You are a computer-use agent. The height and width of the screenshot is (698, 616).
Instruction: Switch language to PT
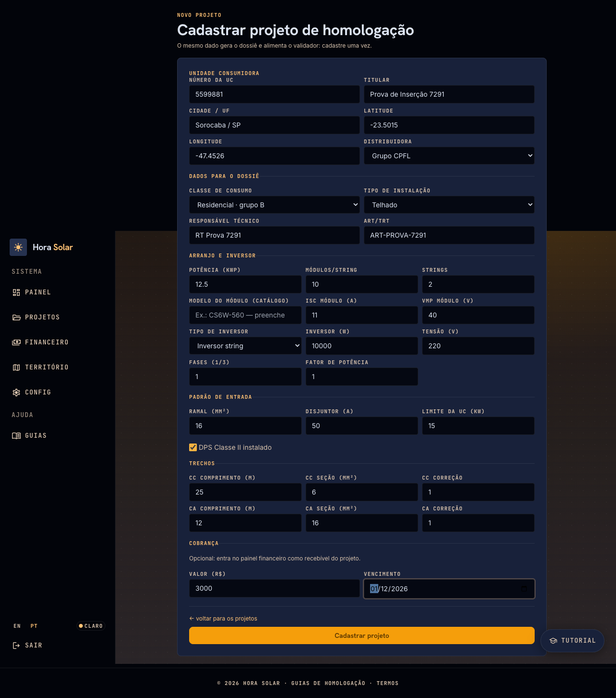tap(34, 626)
